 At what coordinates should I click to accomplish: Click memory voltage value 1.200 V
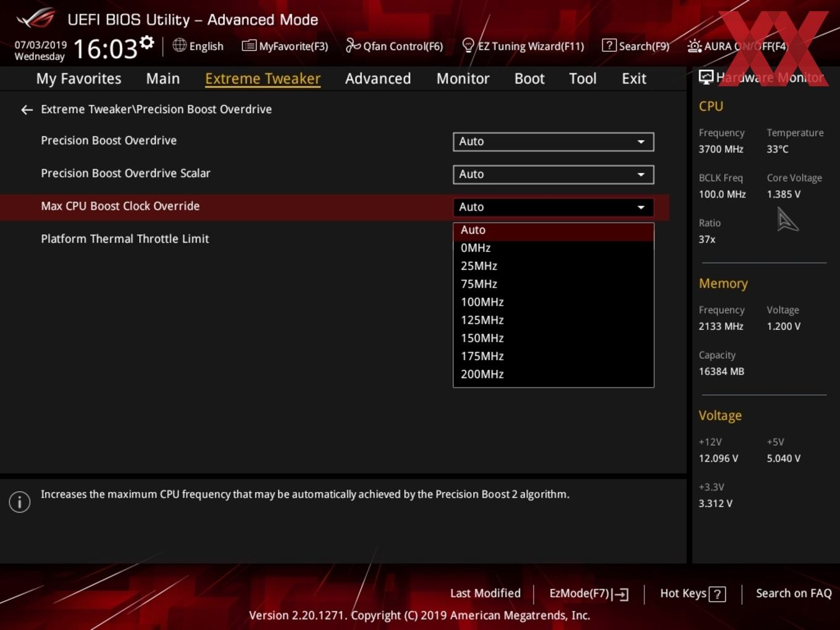783,327
